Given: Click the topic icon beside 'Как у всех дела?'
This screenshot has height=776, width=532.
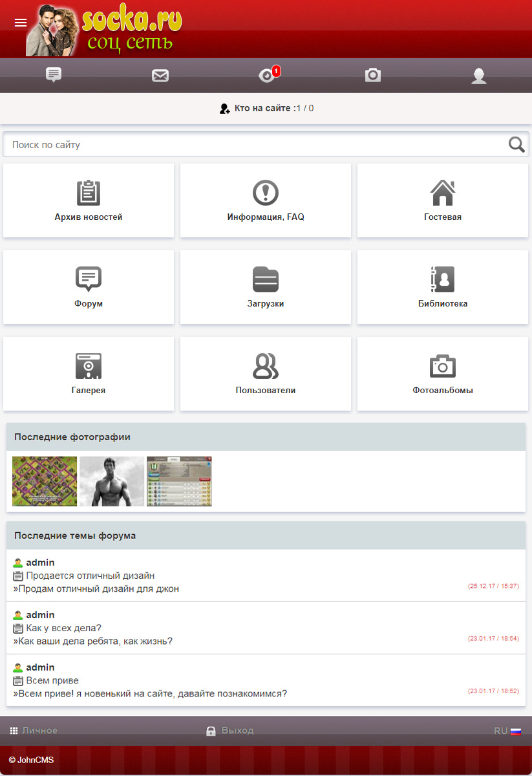Looking at the screenshot, I should pyautogui.click(x=18, y=628).
